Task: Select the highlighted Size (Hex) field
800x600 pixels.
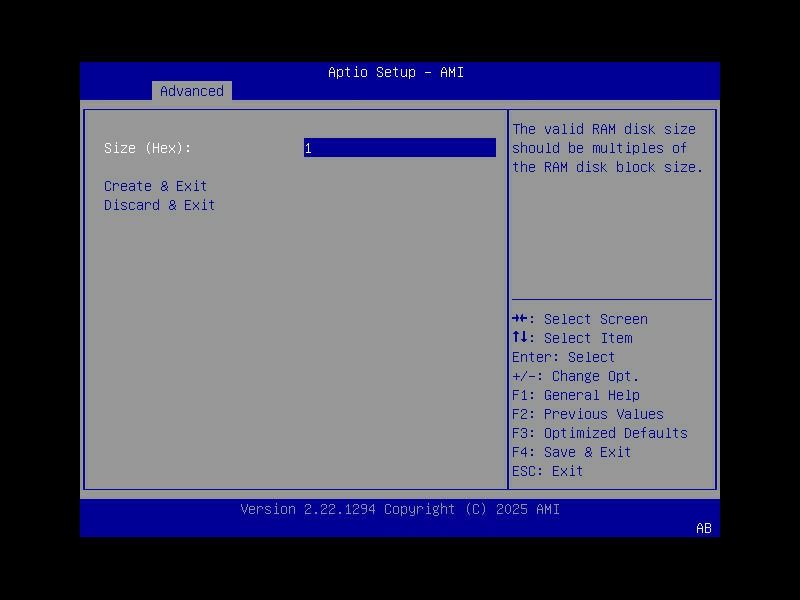Action: point(400,148)
